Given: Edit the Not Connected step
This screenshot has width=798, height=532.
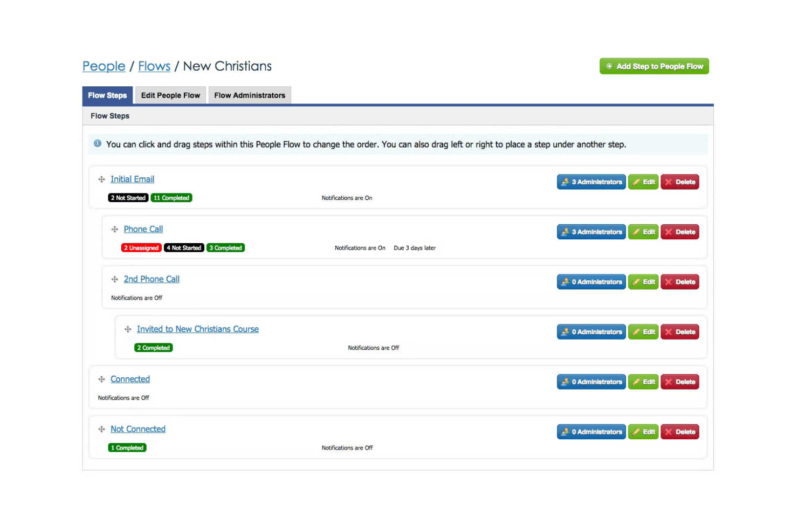Looking at the screenshot, I should click(643, 432).
